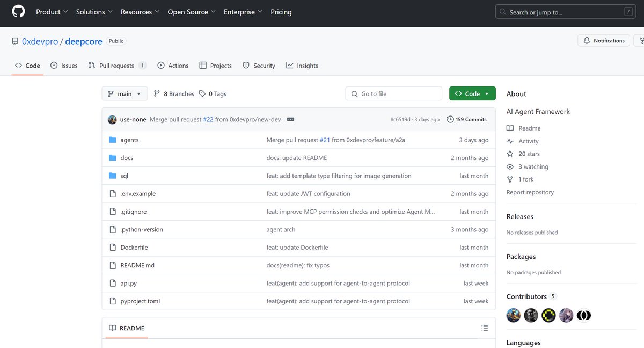Switch to the Code tab

27,66
